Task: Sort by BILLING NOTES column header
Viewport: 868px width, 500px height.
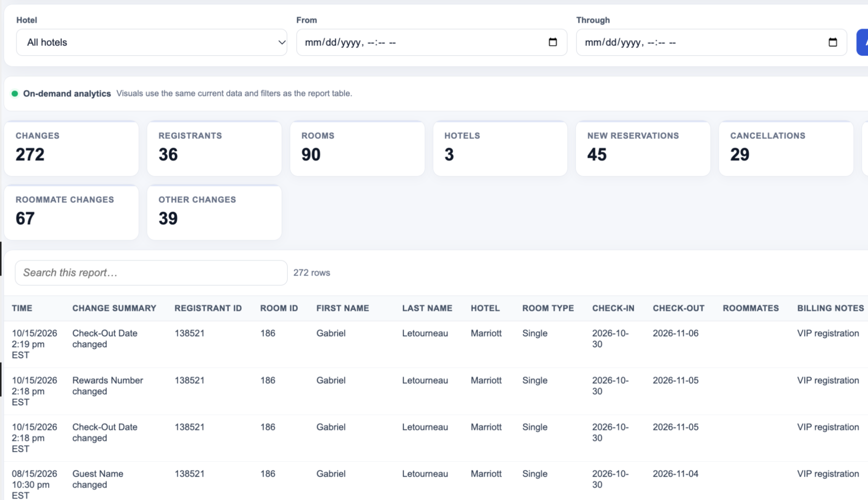Action: 830,308
